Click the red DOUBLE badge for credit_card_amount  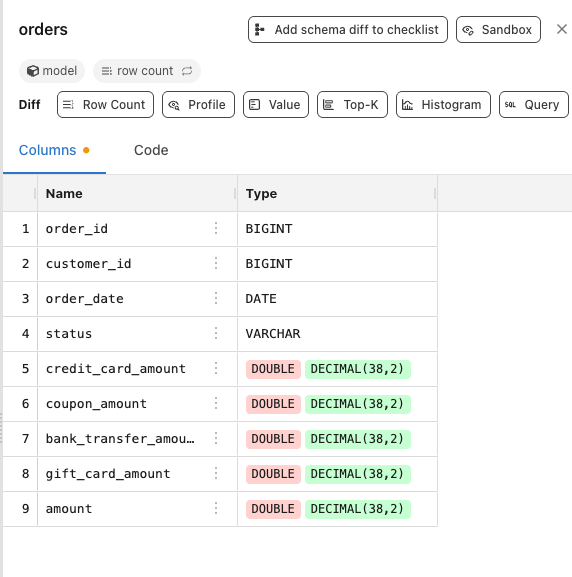coord(273,369)
